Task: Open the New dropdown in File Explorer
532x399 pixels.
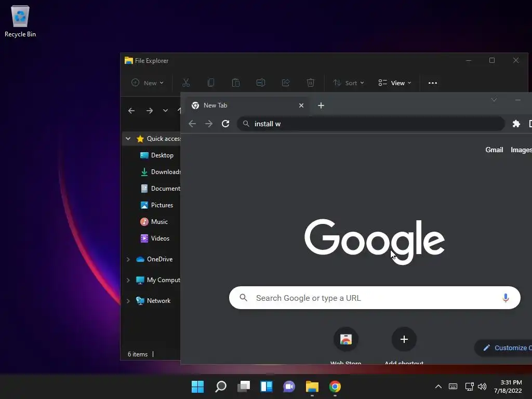Action: coord(147,83)
